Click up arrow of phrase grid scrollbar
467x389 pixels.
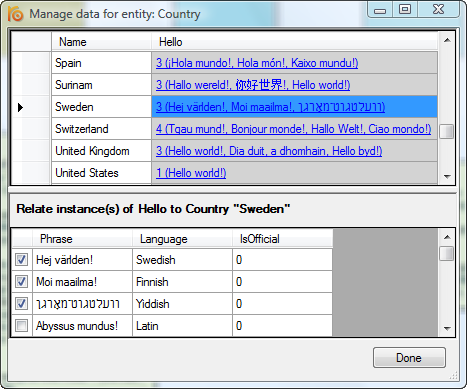click(447, 237)
